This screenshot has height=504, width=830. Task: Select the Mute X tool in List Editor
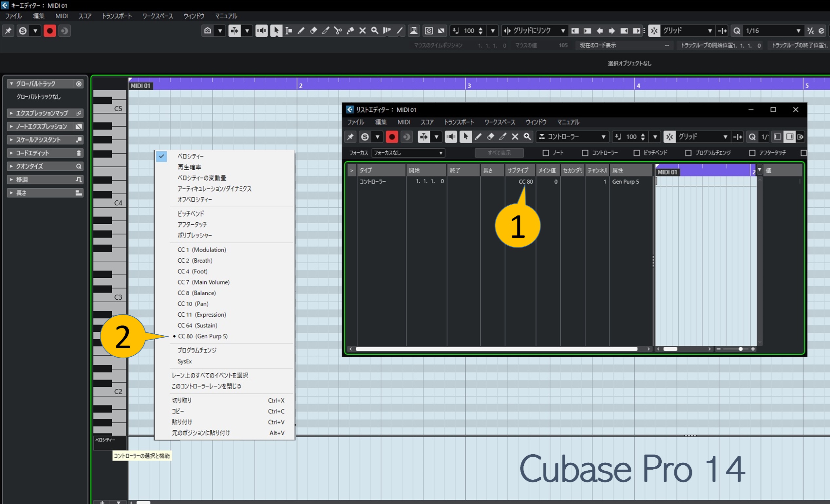(515, 137)
